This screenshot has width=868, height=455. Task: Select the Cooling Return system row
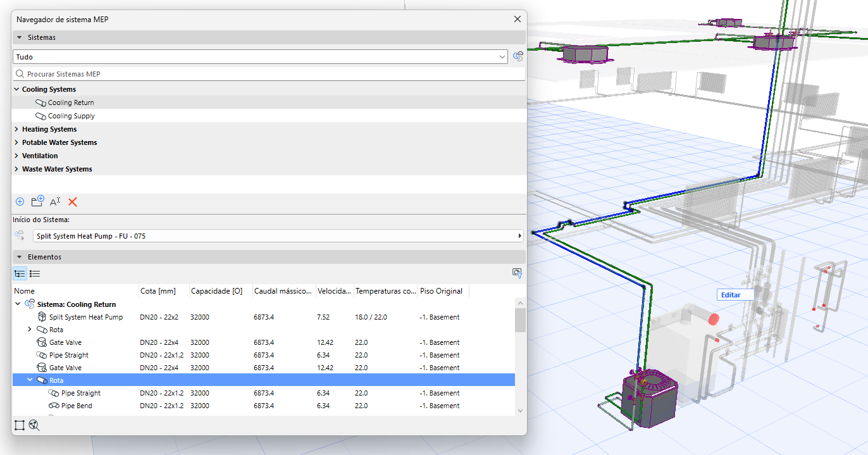point(269,103)
